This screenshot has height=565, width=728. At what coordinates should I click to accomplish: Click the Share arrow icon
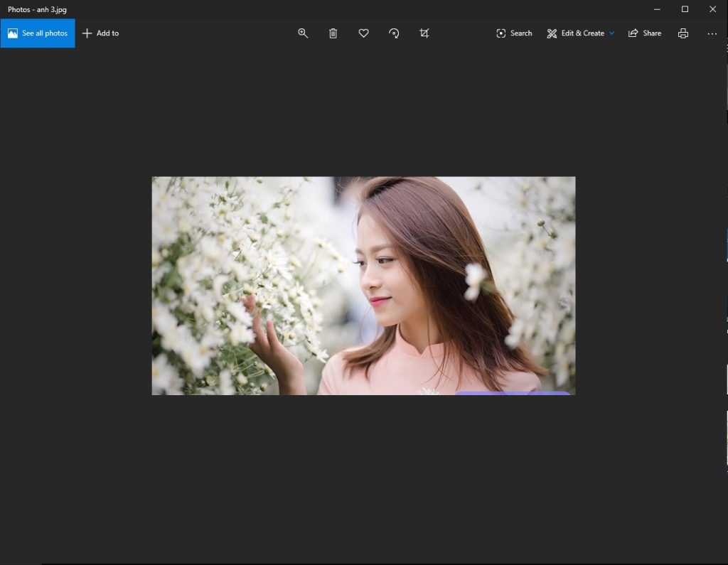pyautogui.click(x=633, y=33)
